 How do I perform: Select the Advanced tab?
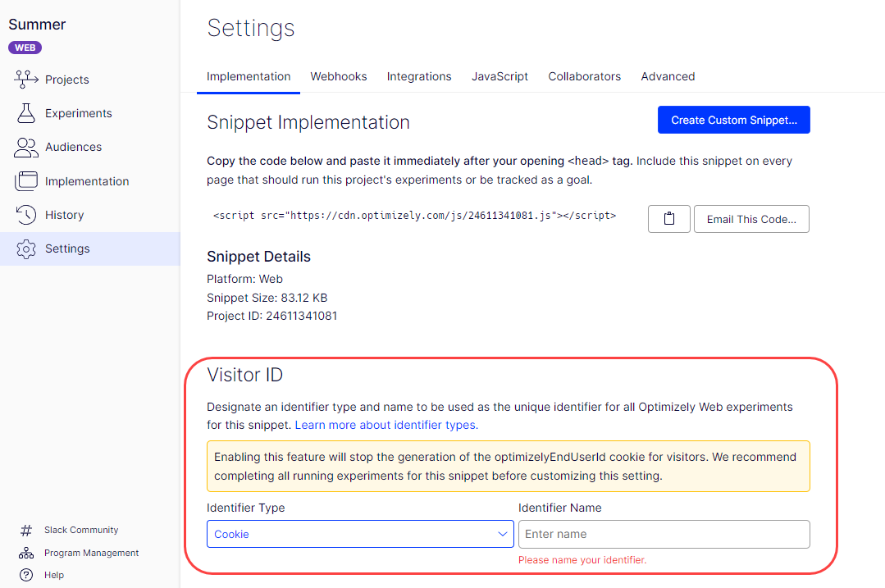click(668, 76)
